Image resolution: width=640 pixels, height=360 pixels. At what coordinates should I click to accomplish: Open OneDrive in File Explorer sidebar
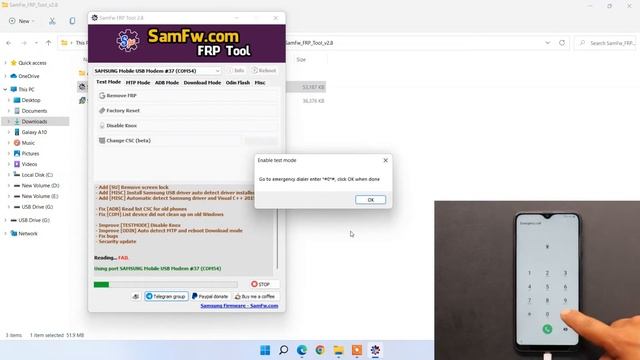point(29,76)
